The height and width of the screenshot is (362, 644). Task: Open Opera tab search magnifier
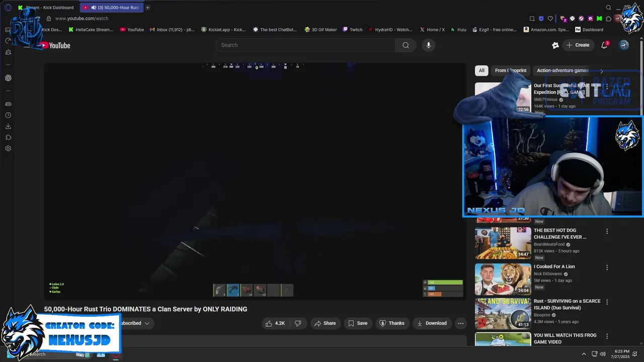coord(608,8)
